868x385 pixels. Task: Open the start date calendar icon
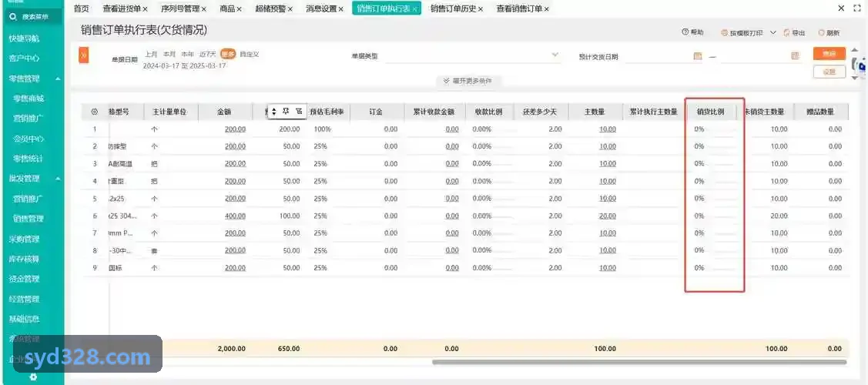pyautogui.click(x=698, y=56)
